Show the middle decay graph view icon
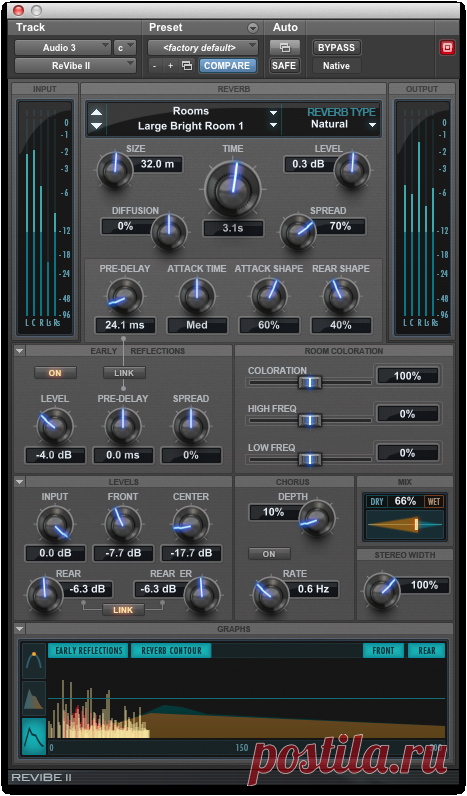 click(x=34, y=698)
